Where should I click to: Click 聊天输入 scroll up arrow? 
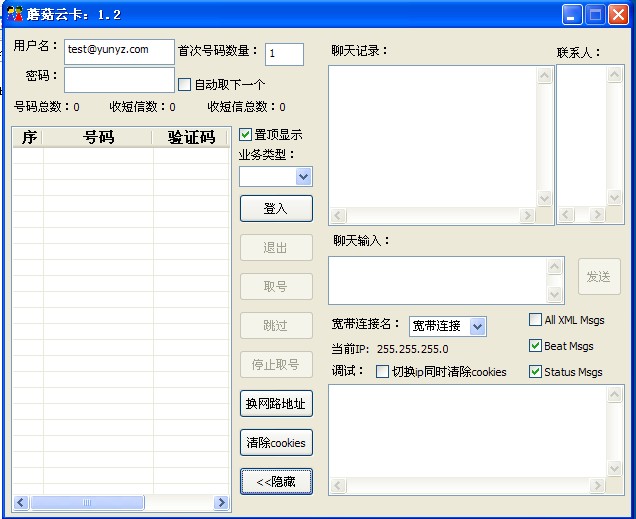[x=554, y=266]
